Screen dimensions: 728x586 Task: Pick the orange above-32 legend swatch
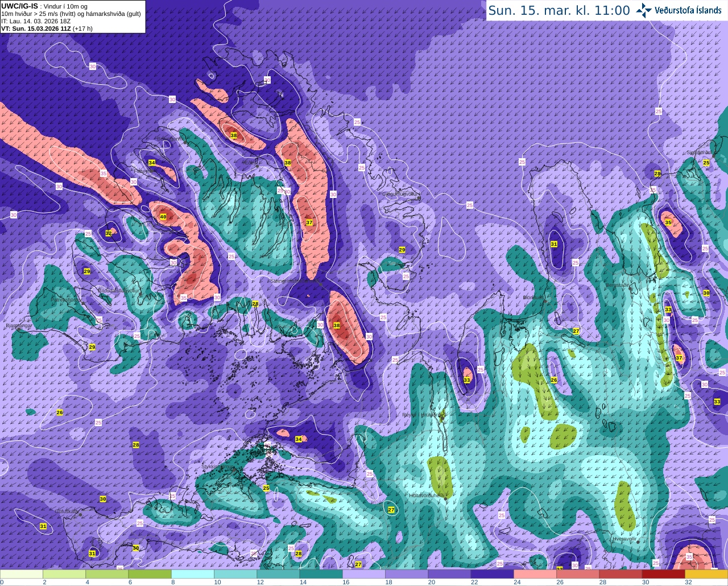pyautogui.click(x=706, y=574)
